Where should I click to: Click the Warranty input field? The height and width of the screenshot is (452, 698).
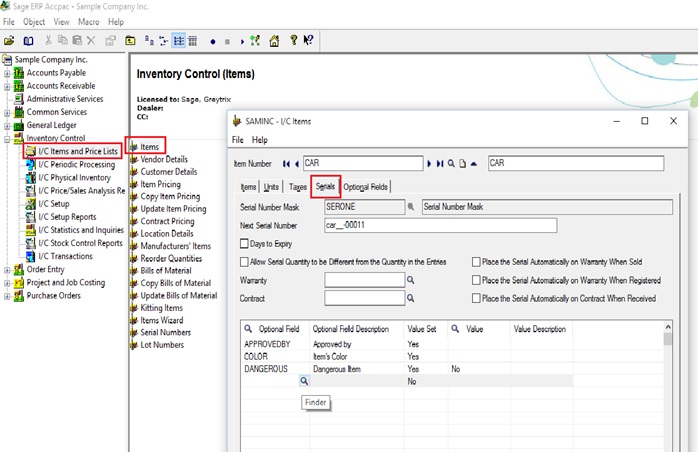coord(364,280)
